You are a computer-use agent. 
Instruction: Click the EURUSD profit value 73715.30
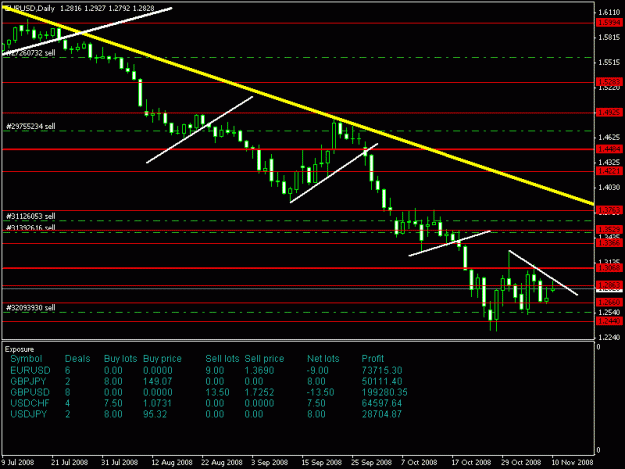(x=382, y=371)
